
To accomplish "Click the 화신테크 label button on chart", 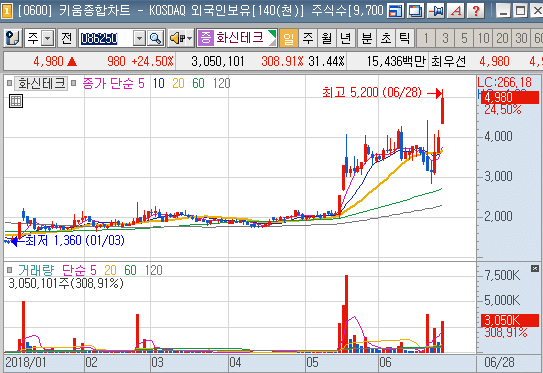I will pos(42,83).
